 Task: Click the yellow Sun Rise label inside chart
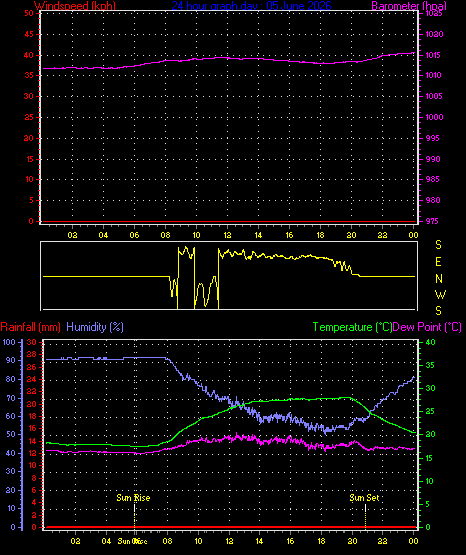point(133,498)
